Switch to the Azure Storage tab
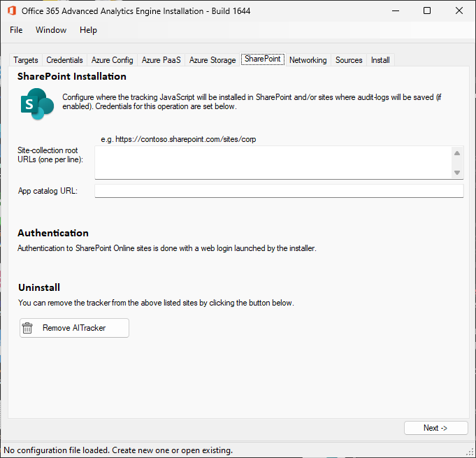Screen dimensions: 476x458 tap(212, 60)
